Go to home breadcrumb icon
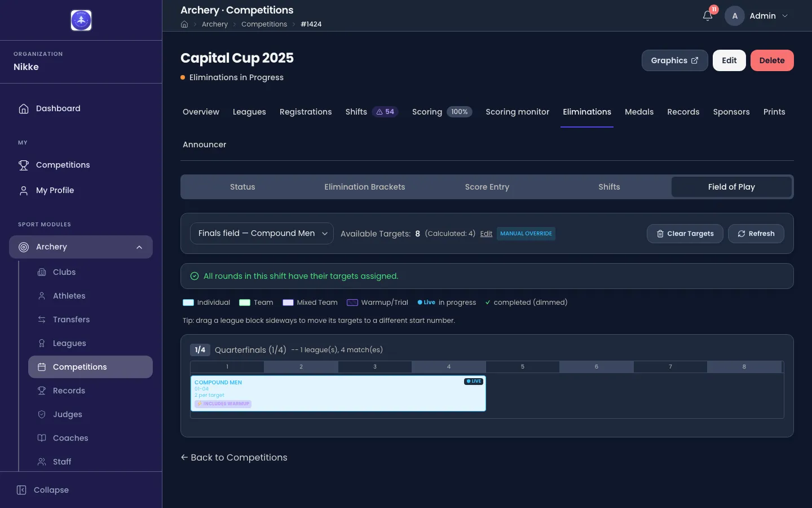The image size is (812, 508). coord(184,24)
